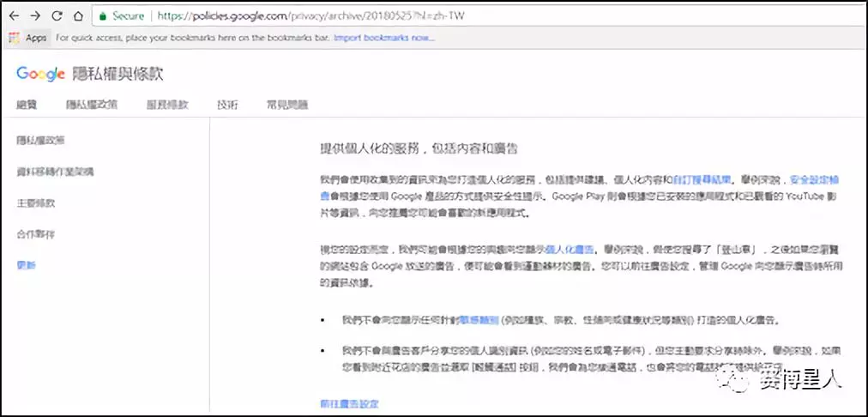The width and height of the screenshot is (868, 417).
Task: Click Import bookmarks now link
Action: 384,39
